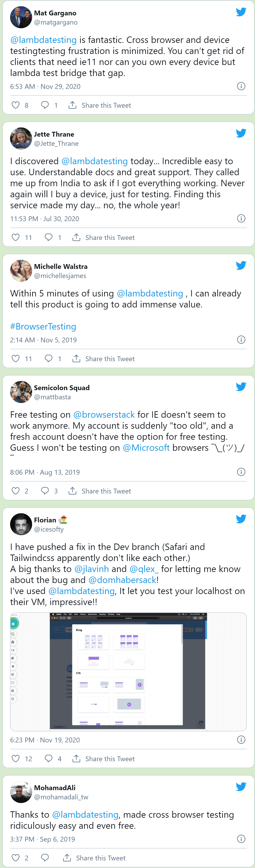Click Jette Thrane's profile avatar

point(21,138)
